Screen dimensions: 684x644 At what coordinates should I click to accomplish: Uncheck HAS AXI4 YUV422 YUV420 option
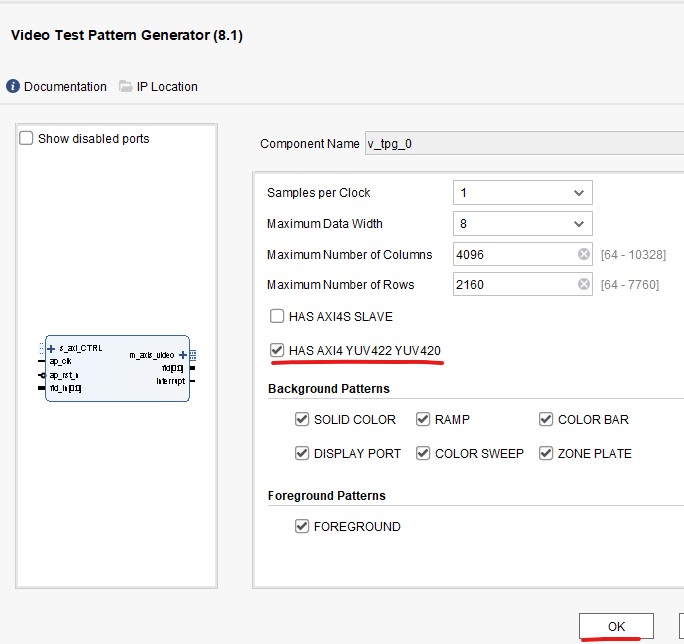(x=277, y=351)
